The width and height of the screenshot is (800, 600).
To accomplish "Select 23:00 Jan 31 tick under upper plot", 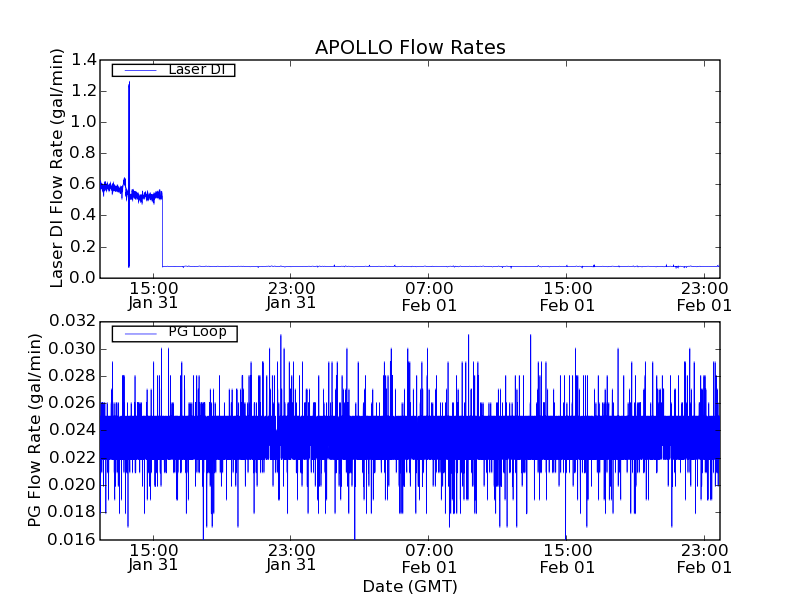I will pyautogui.click(x=291, y=295).
